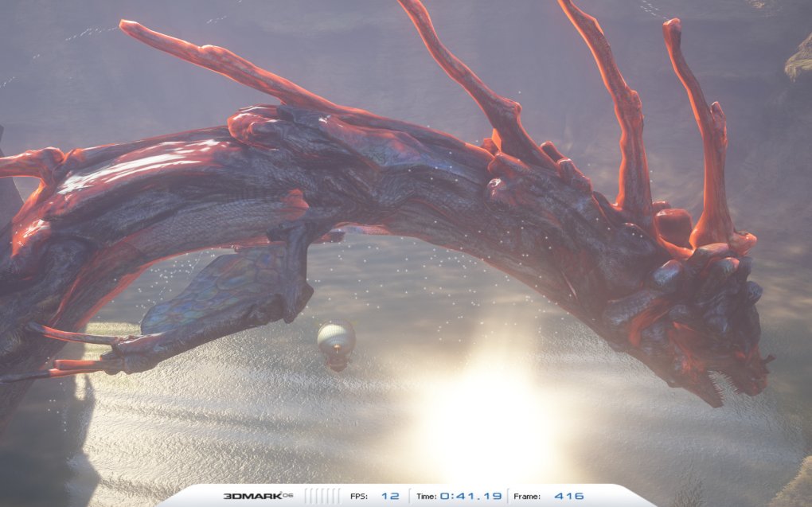Click the "Frame:" label
812x507 pixels.
pos(527,496)
